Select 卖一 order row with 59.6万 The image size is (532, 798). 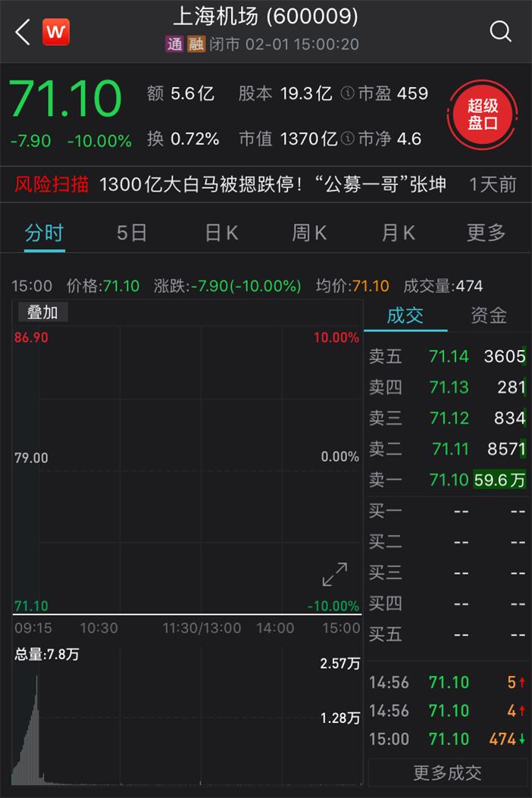pos(447,480)
